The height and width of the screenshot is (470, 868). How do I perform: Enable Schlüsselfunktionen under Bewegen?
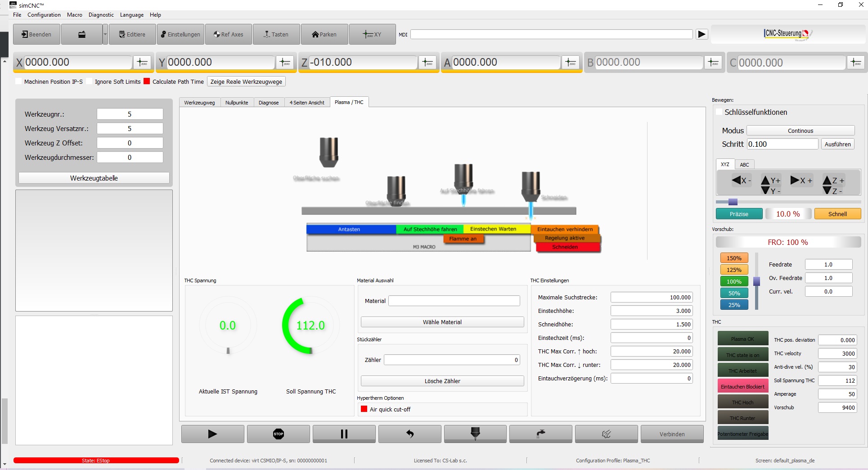719,112
